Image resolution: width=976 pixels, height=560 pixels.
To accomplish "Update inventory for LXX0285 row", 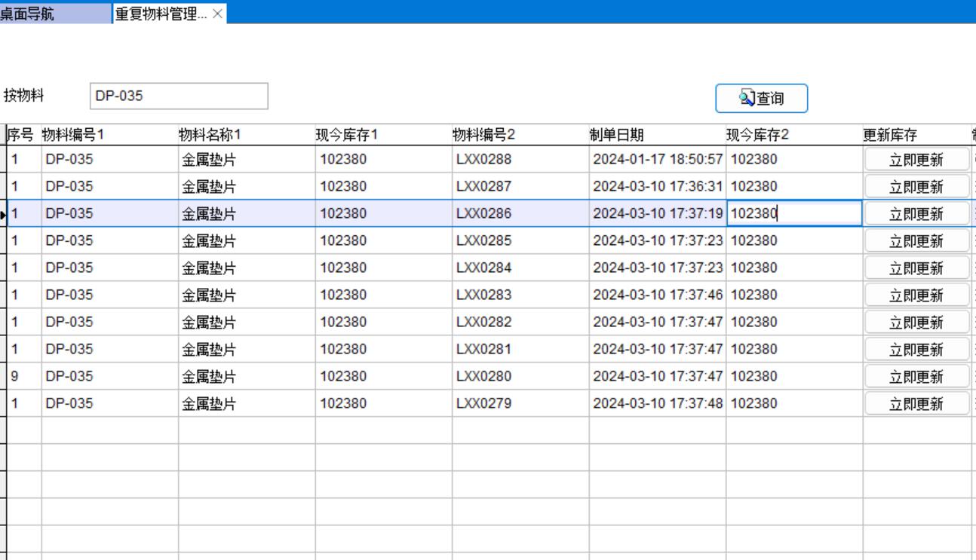I will [x=916, y=241].
